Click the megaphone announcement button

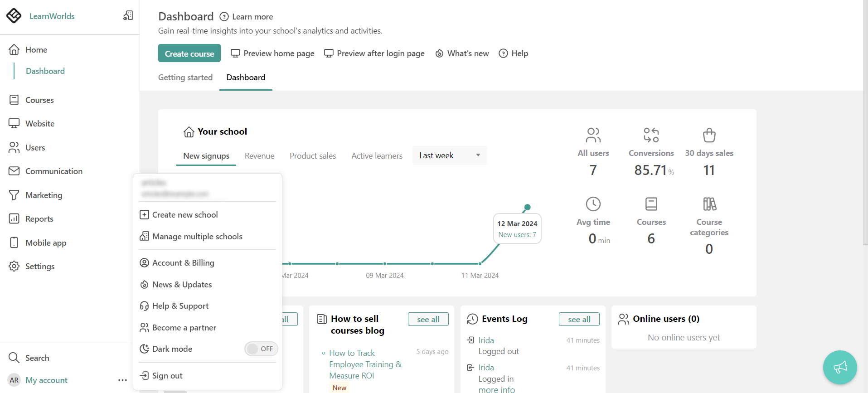pyautogui.click(x=839, y=367)
